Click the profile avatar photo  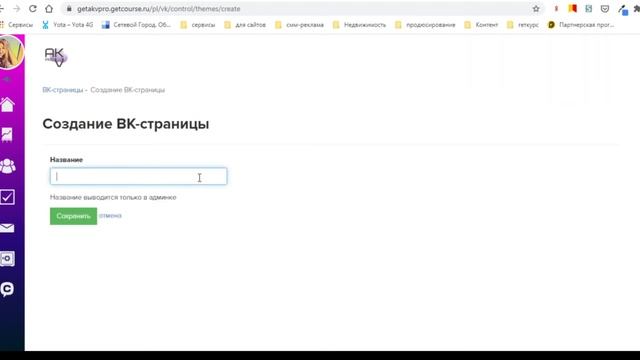[x=11, y=52]
